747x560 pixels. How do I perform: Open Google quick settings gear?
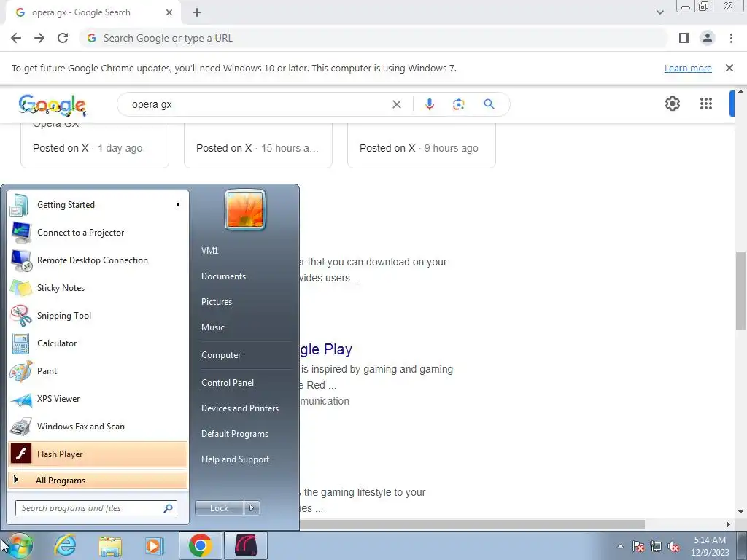(x=672, y=104)
